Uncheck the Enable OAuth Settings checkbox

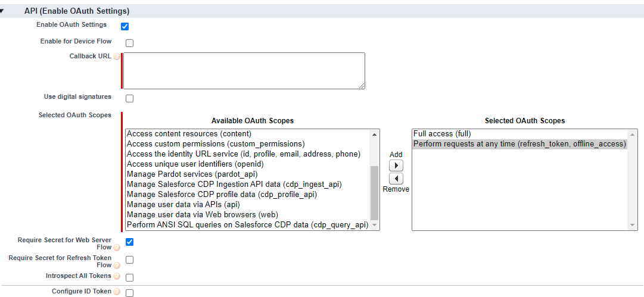(x=125, y=27)
